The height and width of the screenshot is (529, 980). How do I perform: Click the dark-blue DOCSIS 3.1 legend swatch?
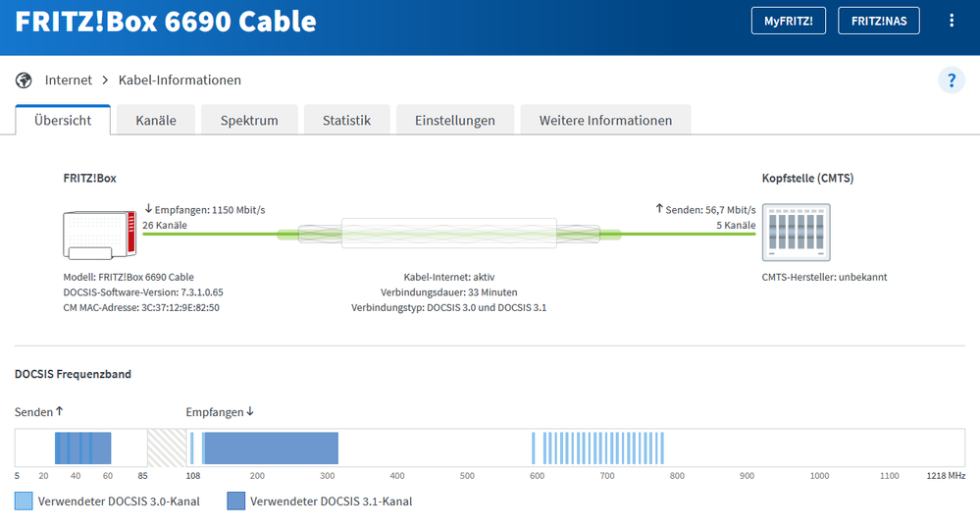[x=235, y=501]
